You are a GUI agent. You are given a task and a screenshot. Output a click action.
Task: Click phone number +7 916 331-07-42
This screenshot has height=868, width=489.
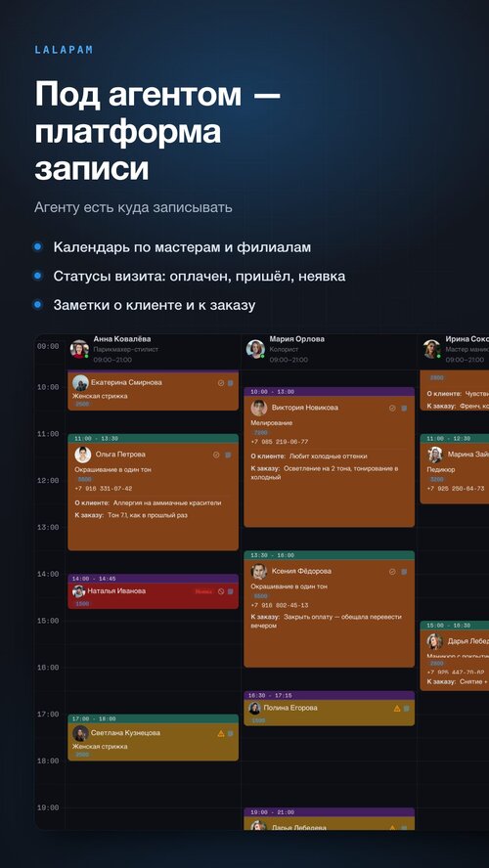[104, 490]
